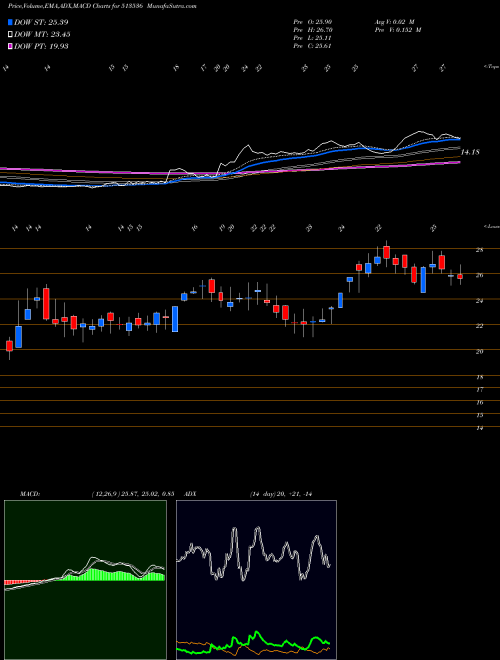Click the blue DOW ST legend swatch
500x660 pixels.
point(10,22)
